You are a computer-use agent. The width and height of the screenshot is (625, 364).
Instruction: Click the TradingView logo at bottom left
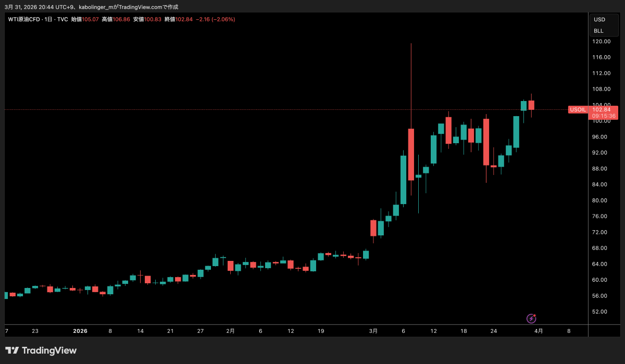[x=41, y=350]
